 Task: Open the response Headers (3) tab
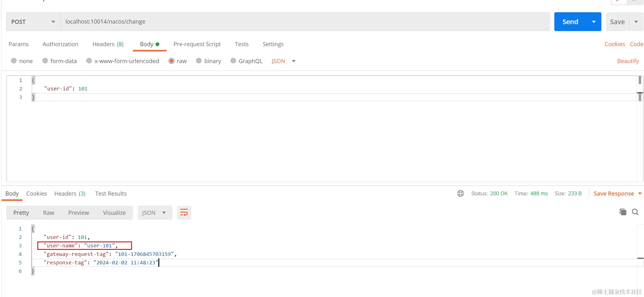[x=70, y=193]
